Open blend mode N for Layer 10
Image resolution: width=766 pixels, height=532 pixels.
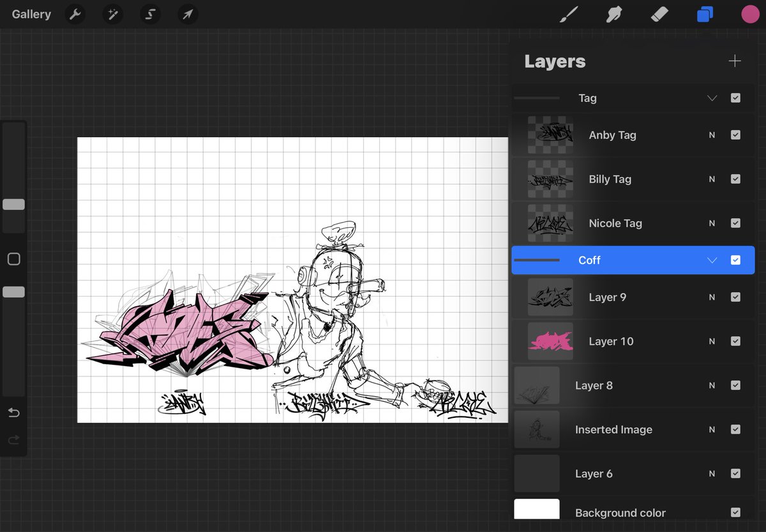click(x=712, y=341)
